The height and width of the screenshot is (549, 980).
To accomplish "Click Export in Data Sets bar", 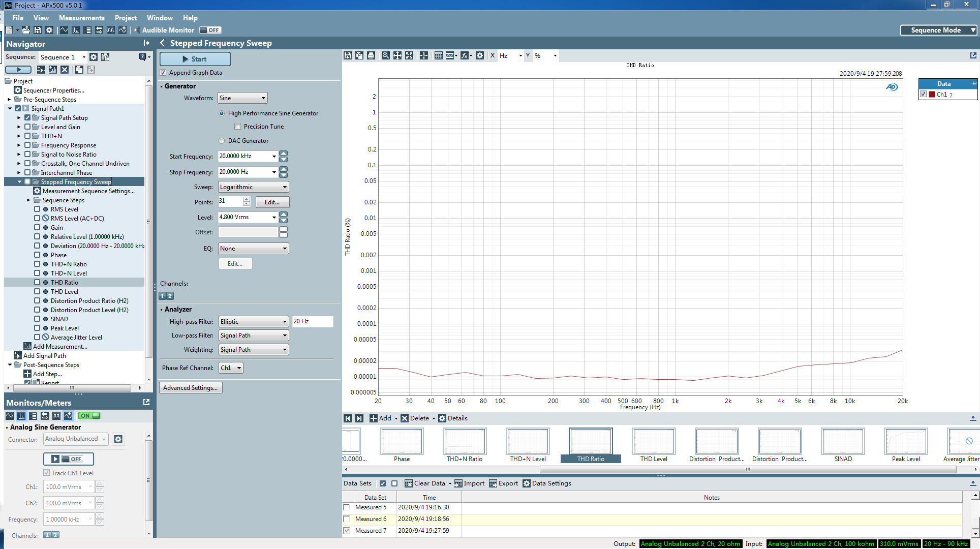I will [x=504, y=483].
